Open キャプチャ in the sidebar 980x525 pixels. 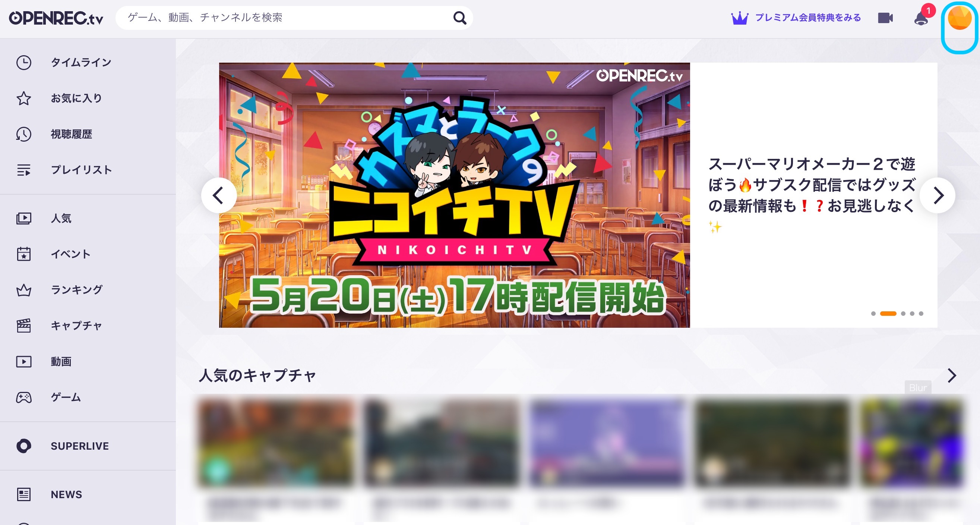(x=76, y=326)
